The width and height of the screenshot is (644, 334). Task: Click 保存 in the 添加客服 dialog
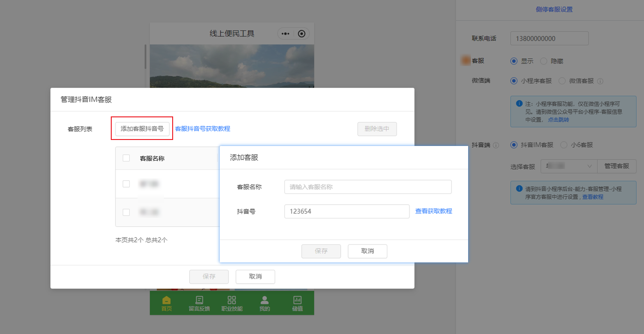click(x=321, y=251)
